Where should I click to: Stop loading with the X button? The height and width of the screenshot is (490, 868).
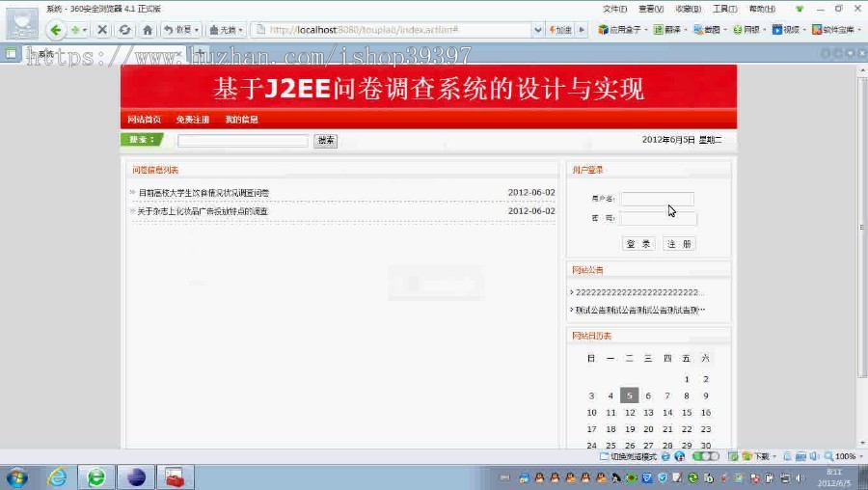point(102,30)
